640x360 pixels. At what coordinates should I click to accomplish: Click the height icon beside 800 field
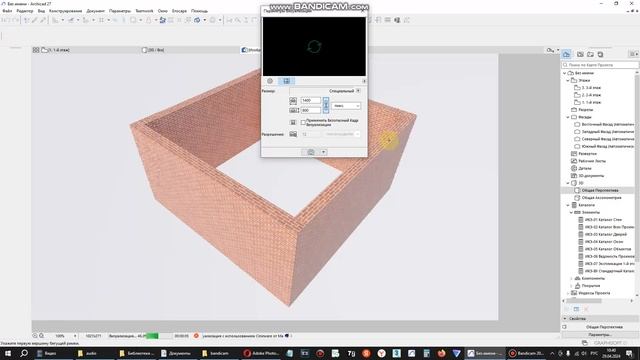coord(294,110)
